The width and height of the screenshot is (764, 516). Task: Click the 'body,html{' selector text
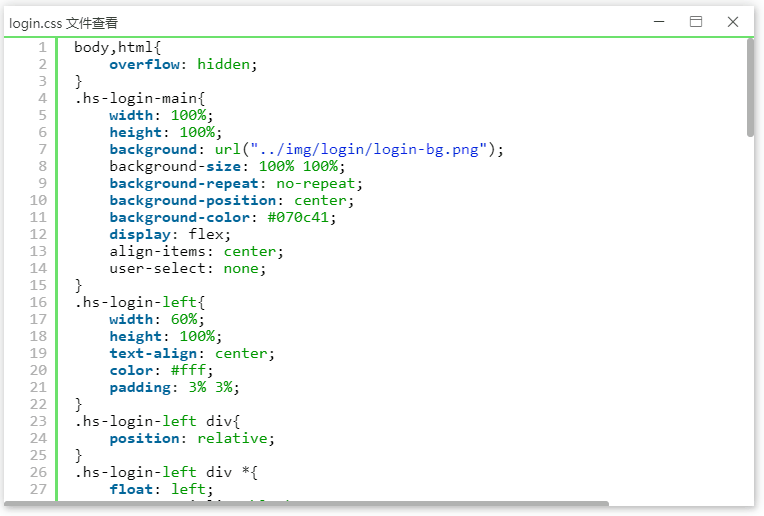tap(117, 47)
